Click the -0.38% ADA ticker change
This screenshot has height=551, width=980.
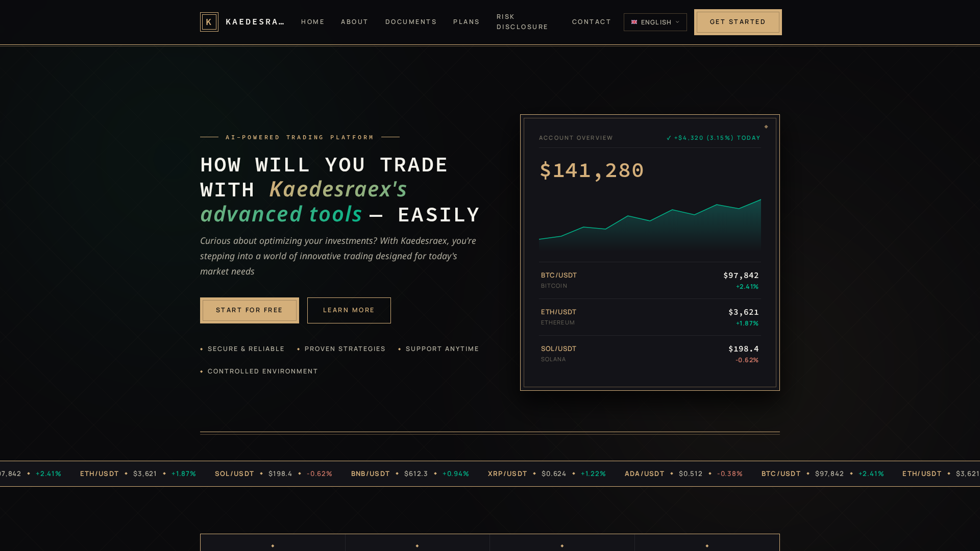(x=730, y=473)
